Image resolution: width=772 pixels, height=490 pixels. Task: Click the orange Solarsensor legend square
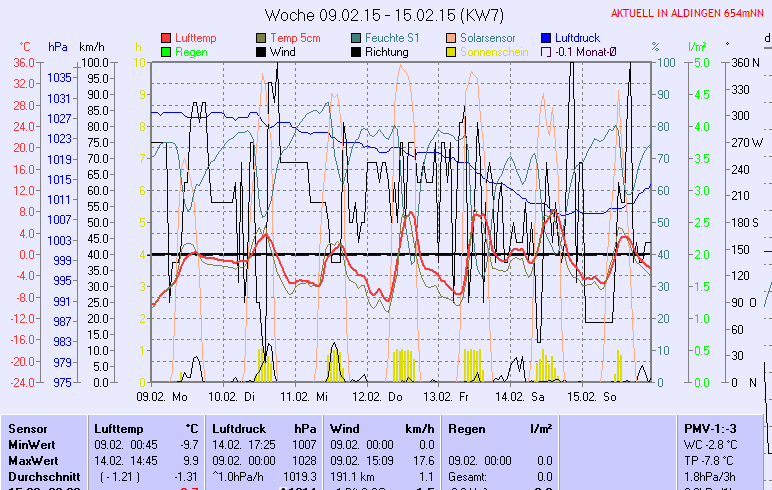pyautogui.click(x=452, y=38)
